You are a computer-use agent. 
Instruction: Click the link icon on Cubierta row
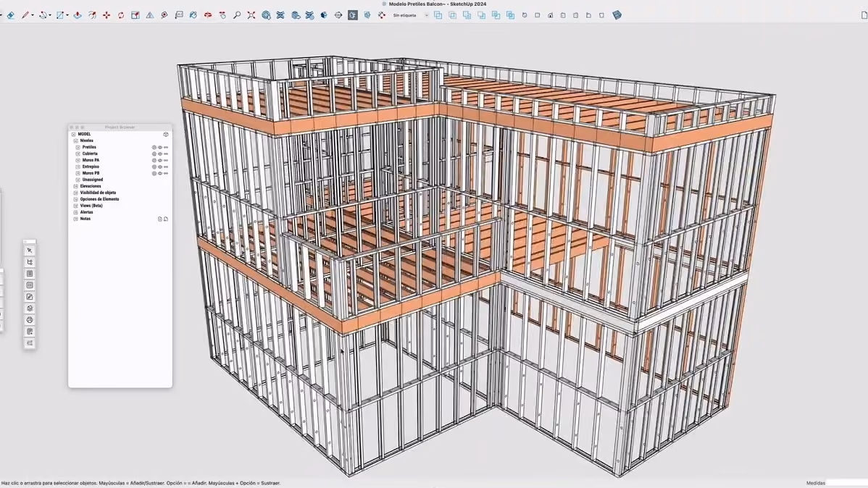pos(165,153)
